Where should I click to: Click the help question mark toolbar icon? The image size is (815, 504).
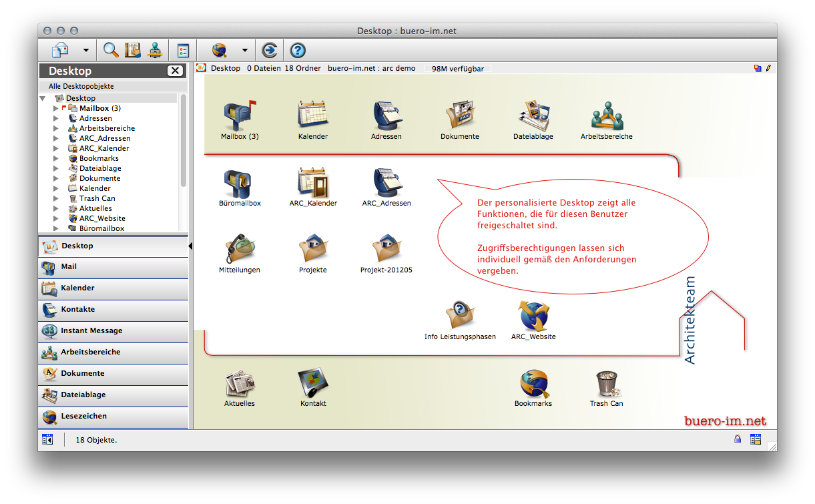click(298, 50)
